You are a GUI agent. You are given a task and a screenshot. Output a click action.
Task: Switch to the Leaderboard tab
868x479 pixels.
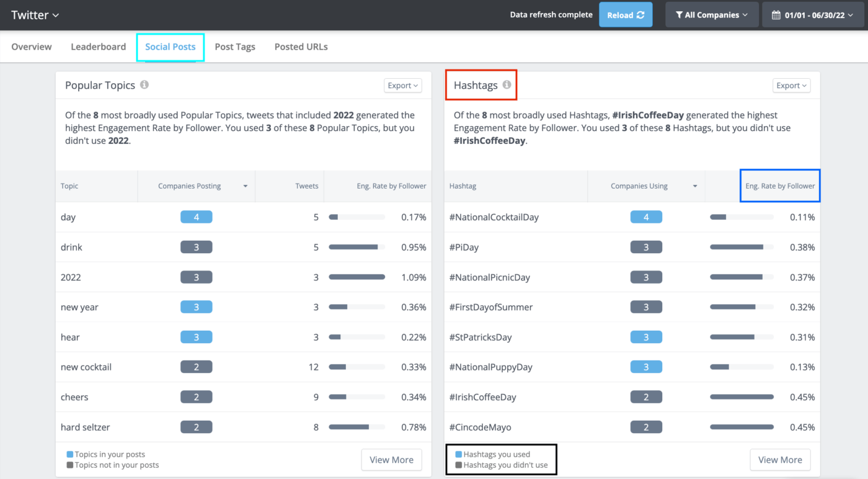pyautogui.click(x=98, y=47)
